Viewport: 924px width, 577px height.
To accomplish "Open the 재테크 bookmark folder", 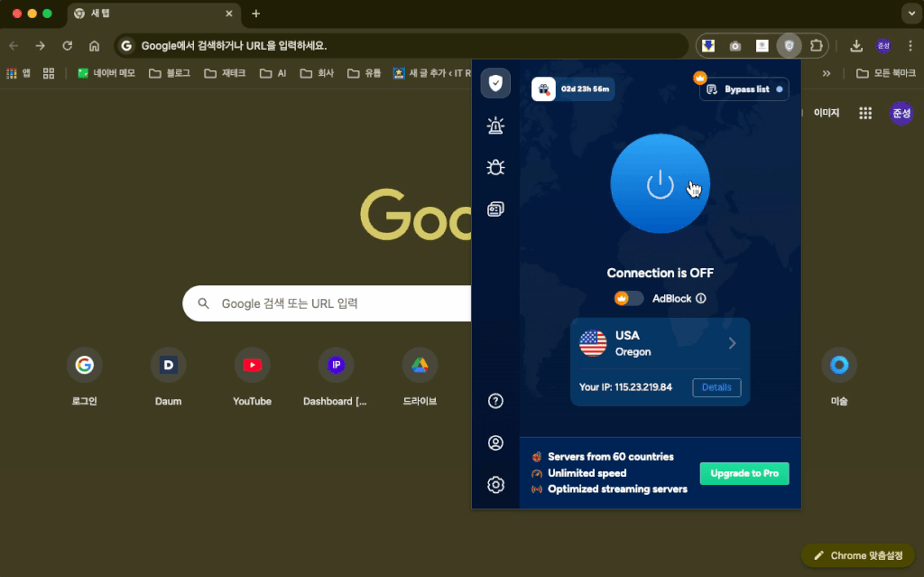I will (x=225, y=73).
